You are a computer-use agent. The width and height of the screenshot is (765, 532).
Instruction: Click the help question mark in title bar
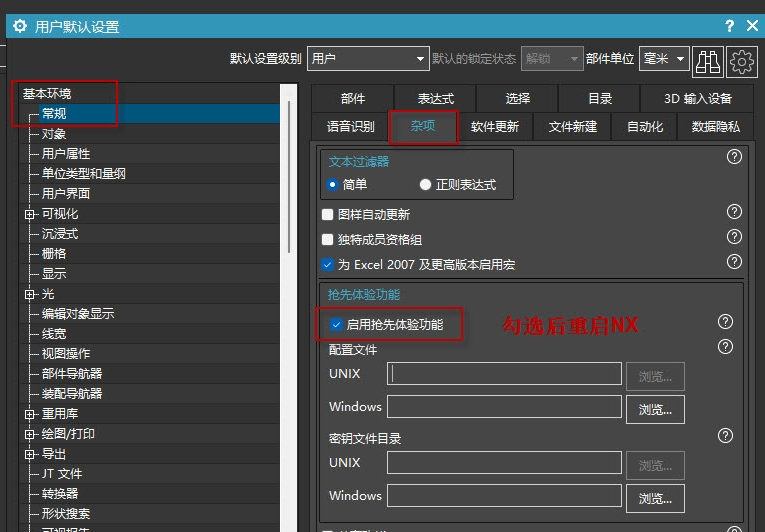point(729,26)
